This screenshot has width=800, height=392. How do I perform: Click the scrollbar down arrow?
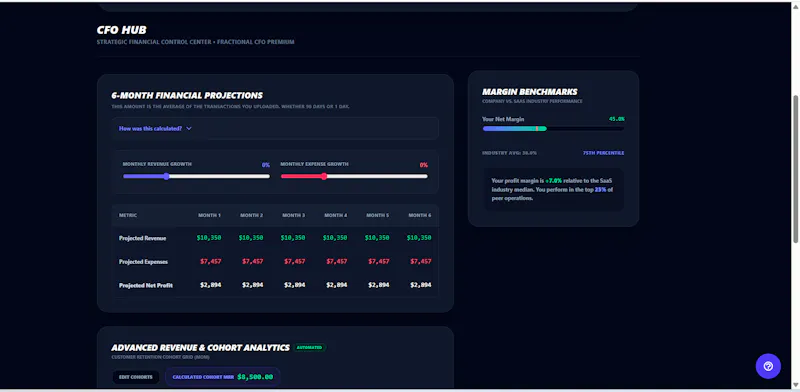(x=795, y=385)
